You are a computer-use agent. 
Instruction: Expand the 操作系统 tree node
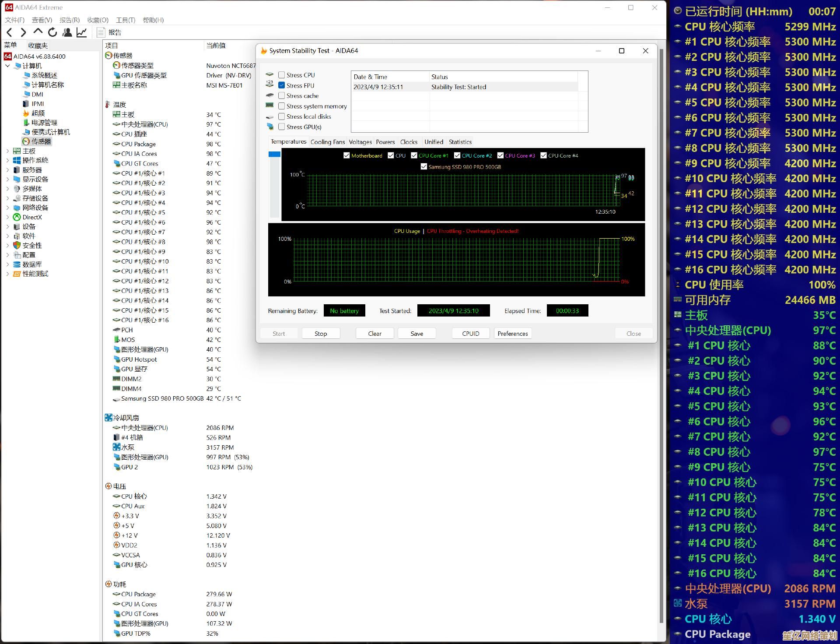coord(7,160)
